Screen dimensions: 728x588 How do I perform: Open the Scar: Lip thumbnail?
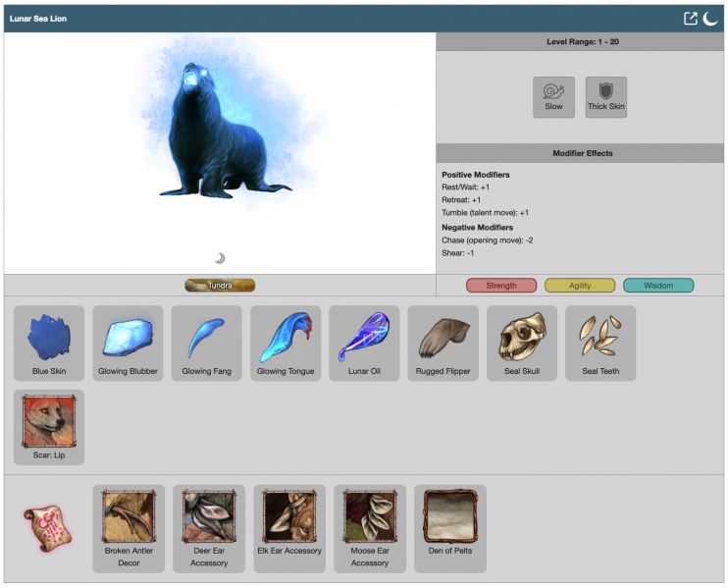[x=49, y=426]
